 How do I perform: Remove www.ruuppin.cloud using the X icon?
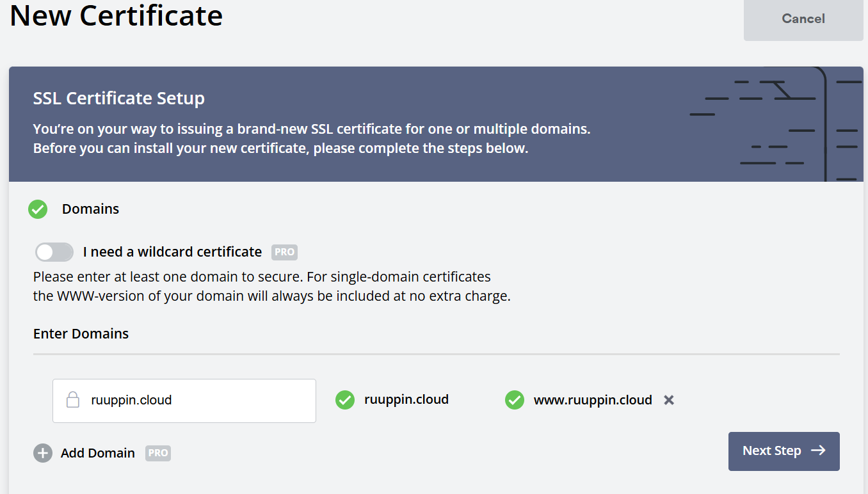[668, 399]
